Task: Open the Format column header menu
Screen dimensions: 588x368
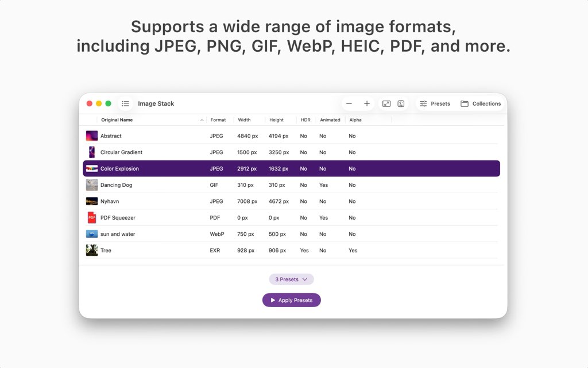Action: [218, 120]
